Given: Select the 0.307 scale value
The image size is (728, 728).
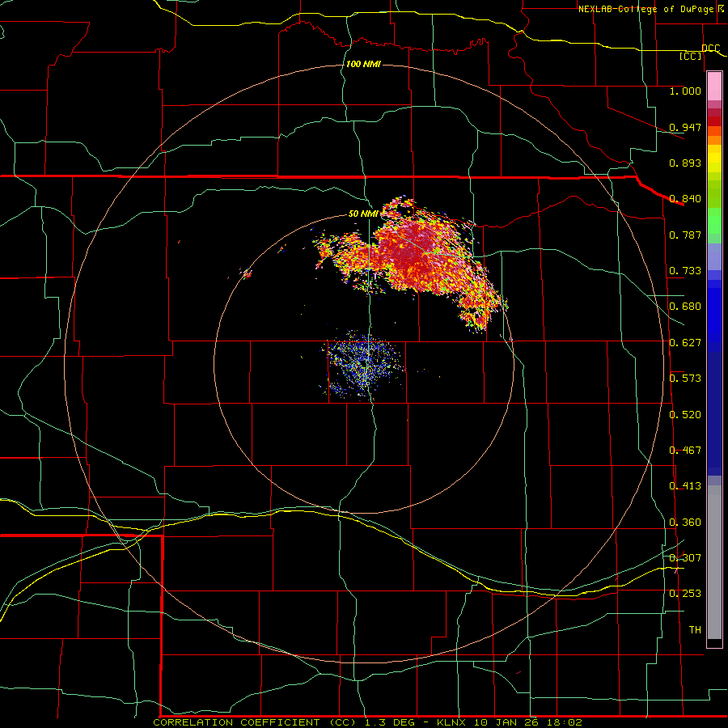Looking at the screenshot, I should [685, 558].
